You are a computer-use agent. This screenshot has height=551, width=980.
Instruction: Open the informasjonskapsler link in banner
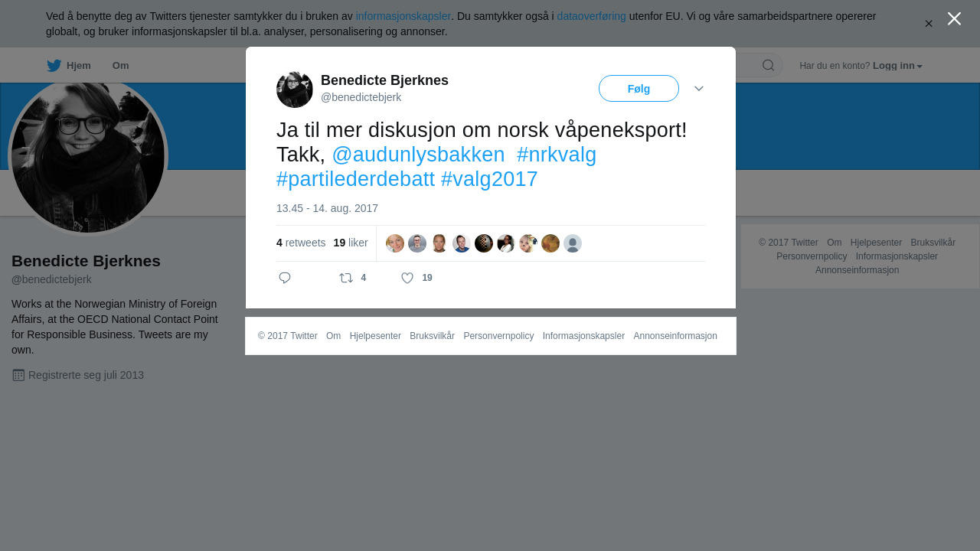tap(403, 16)
